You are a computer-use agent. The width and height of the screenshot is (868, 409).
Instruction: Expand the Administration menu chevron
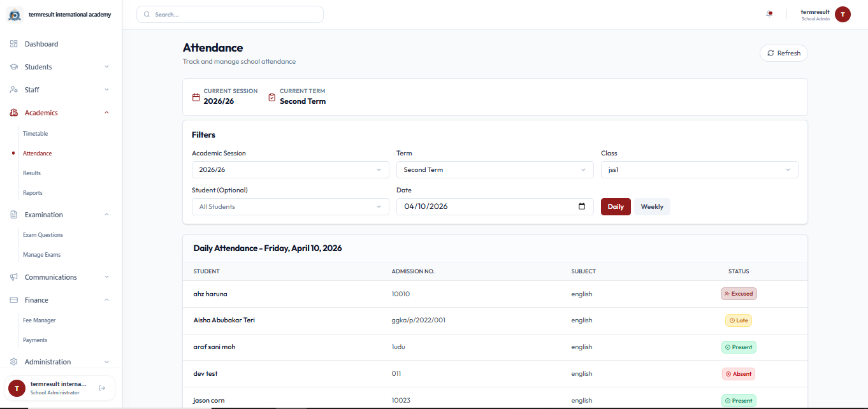pyautogui.click(x=106, y=362)
